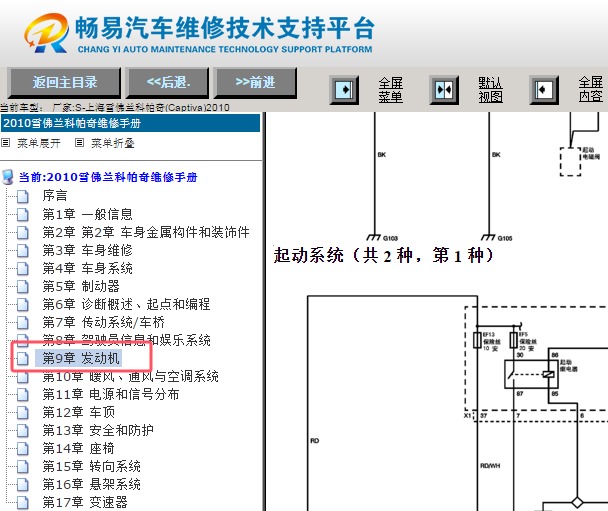Click the full-screen content arrow icon
608x511 pixels.
tap(544, 90)
